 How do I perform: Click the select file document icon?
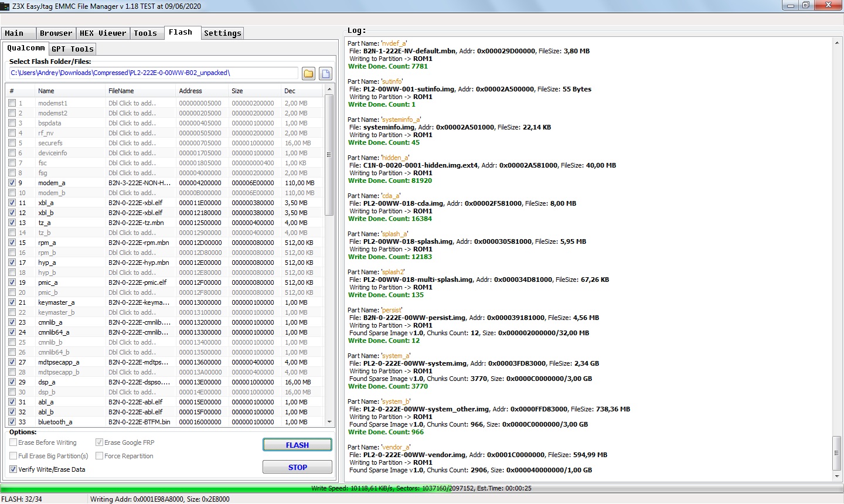click(326, 73)
